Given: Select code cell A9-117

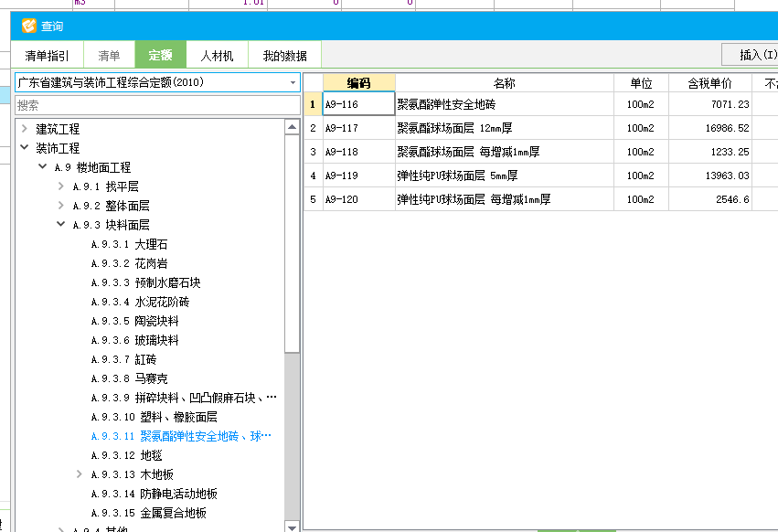Looking at the screenshot, I should coord(359,128).
